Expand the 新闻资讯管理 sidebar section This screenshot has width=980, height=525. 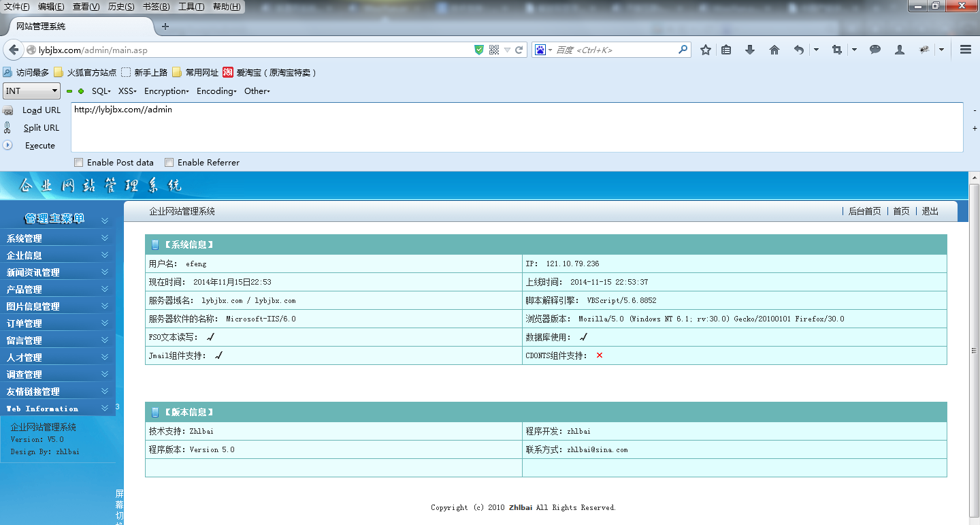tap(58, 272)
